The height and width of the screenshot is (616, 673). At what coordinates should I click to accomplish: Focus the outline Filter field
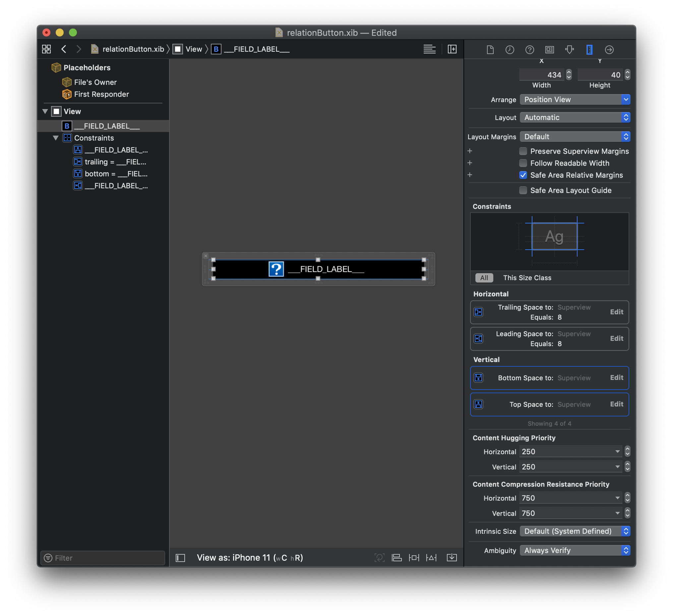point(103,558)
